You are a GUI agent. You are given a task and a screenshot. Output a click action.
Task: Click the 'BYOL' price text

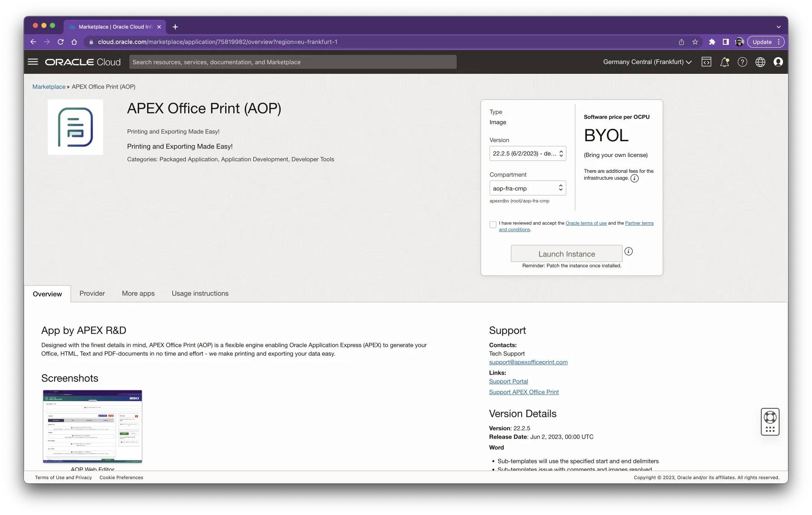(606, 136)
